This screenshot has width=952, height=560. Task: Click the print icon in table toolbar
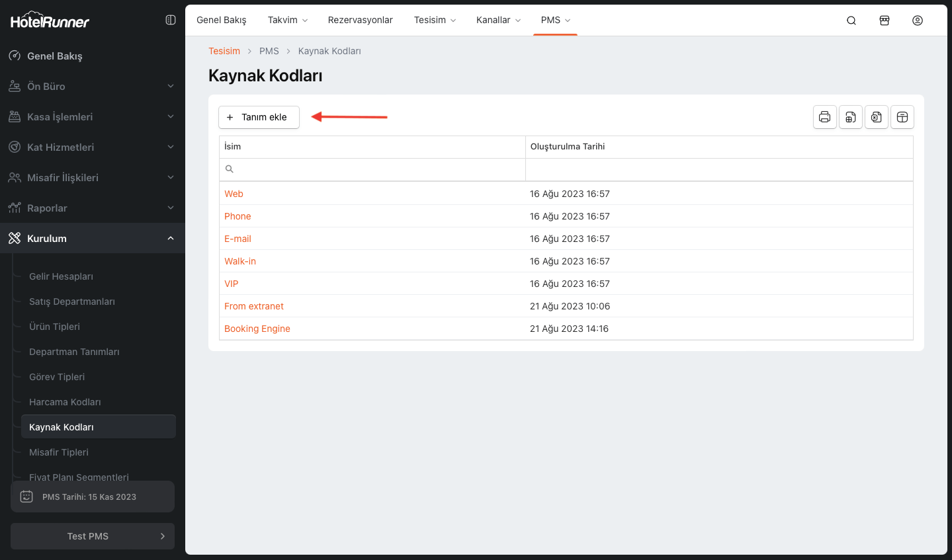(x=824, y=117)
